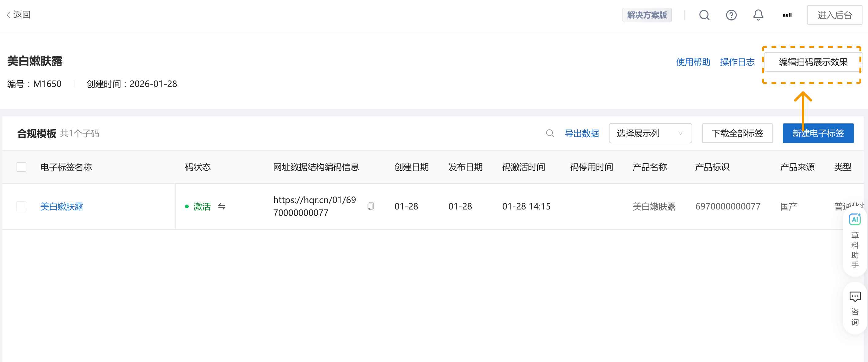Open the label list search icon

pos(549,133)
